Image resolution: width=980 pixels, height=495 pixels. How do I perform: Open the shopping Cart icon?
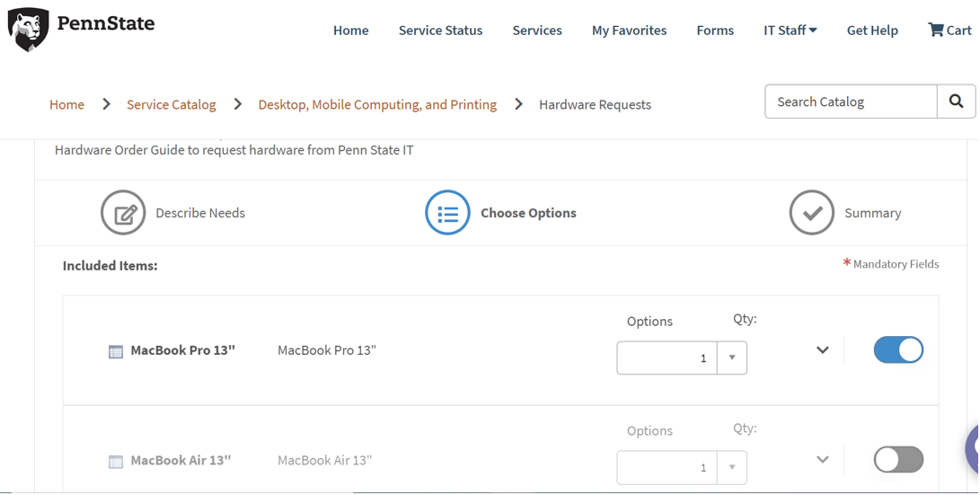click(x=936, y=30)
